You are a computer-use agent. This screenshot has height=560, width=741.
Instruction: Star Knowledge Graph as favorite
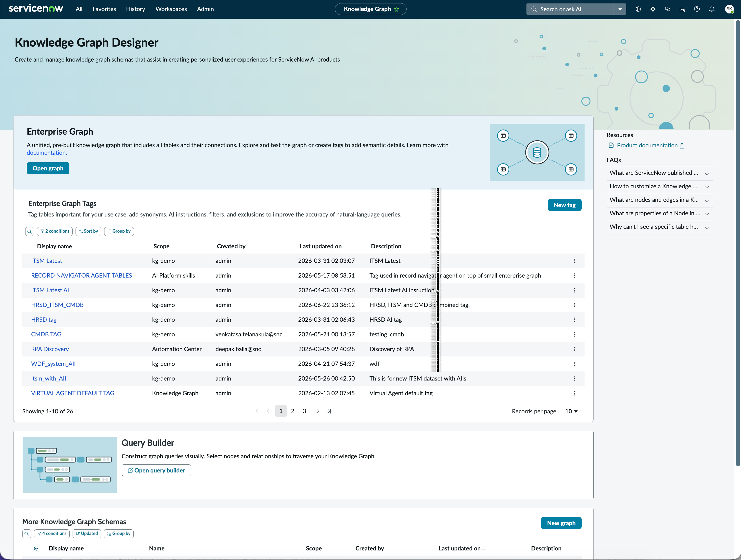point(397,9)
